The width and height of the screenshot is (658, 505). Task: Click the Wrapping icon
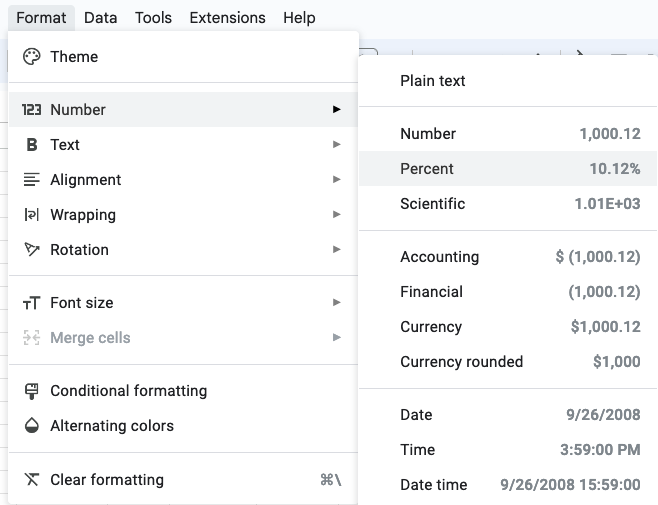[31, 215]
